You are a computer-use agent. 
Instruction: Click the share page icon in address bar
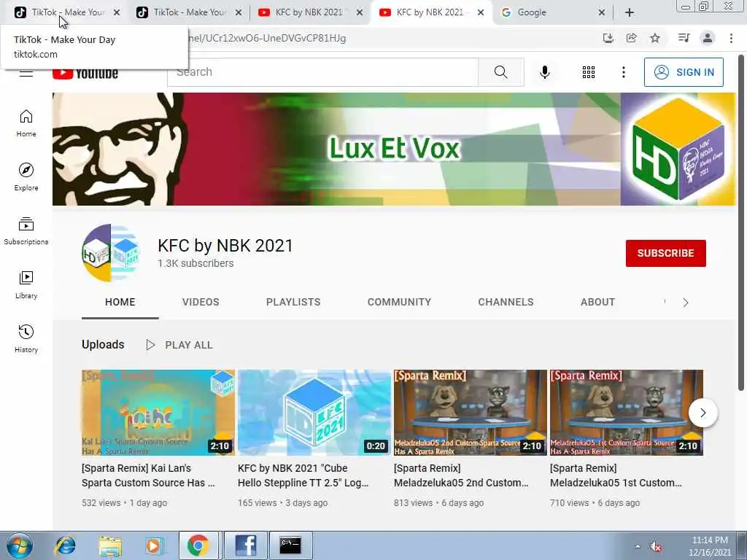631,38
